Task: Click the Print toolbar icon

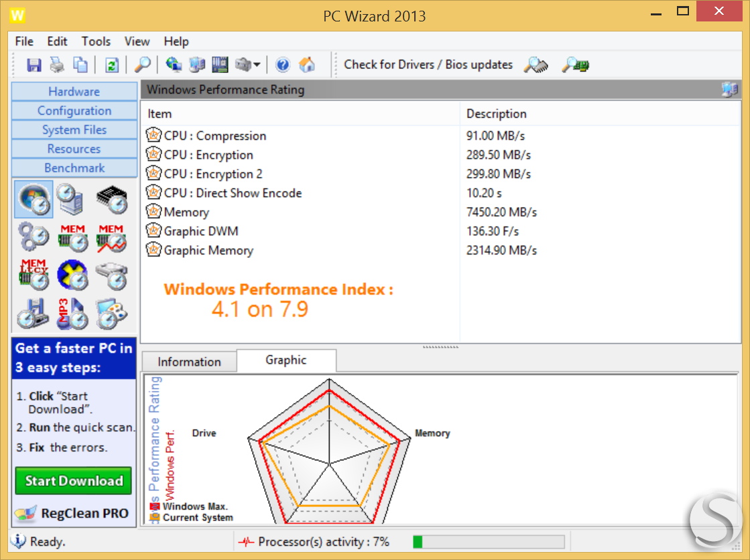Action: [x=57, y=64]
